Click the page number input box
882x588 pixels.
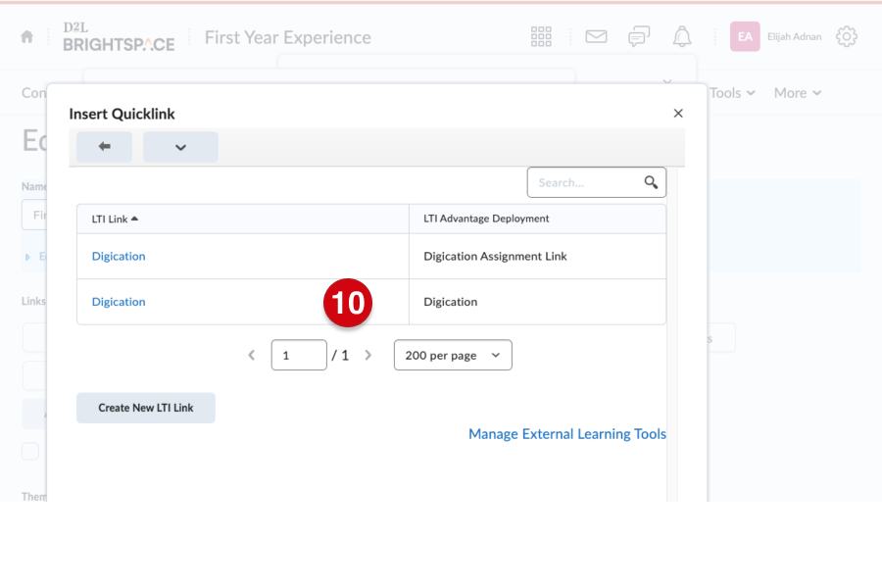[x=299, y=355]
